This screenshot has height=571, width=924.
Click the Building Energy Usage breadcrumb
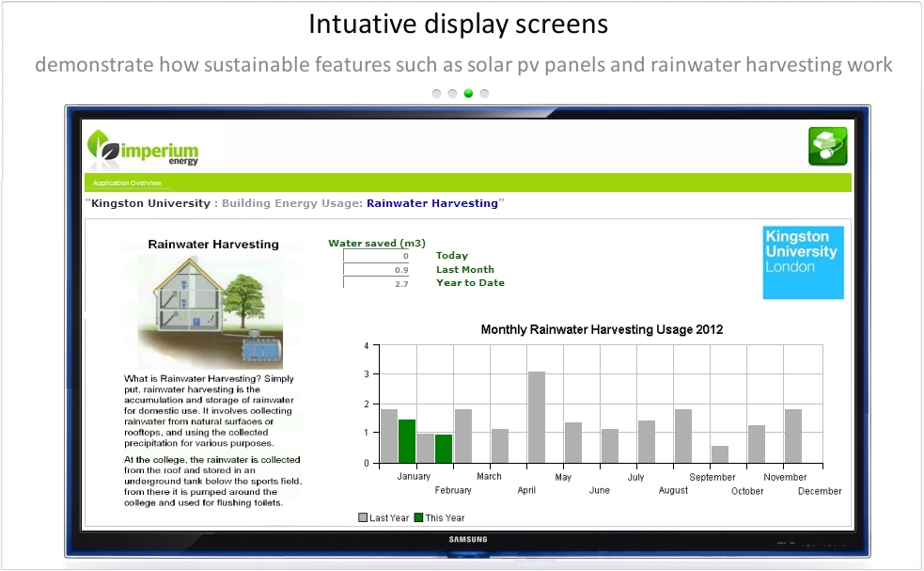[x=292, y=203]
